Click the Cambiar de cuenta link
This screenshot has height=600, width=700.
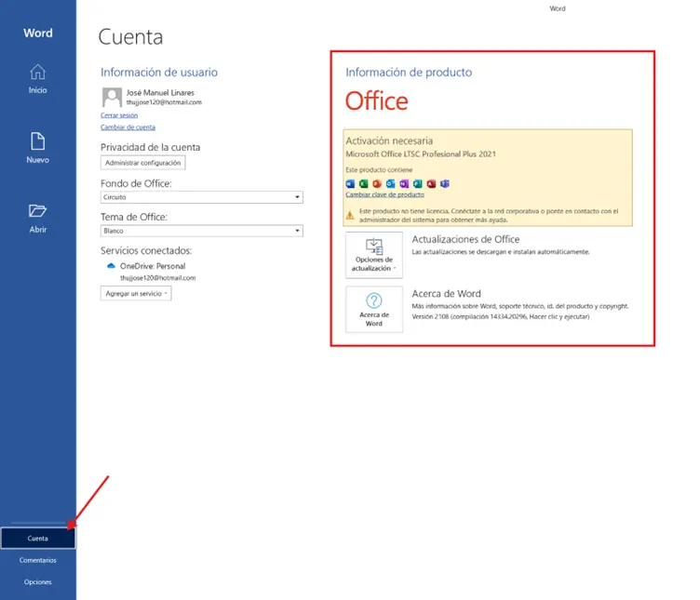coord(128,127)
